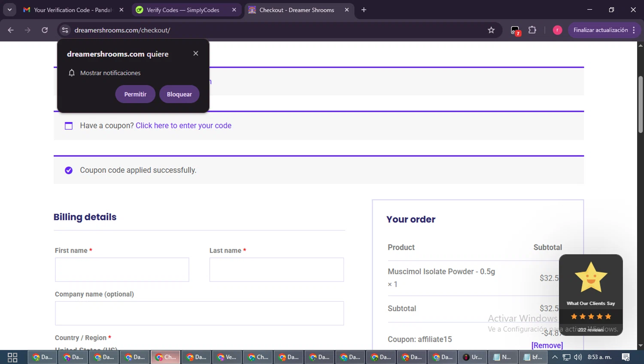Click the Muscimol Isolate Powder - 0.5g product
The image size is (644, 364).
click(x=441, y=272)
